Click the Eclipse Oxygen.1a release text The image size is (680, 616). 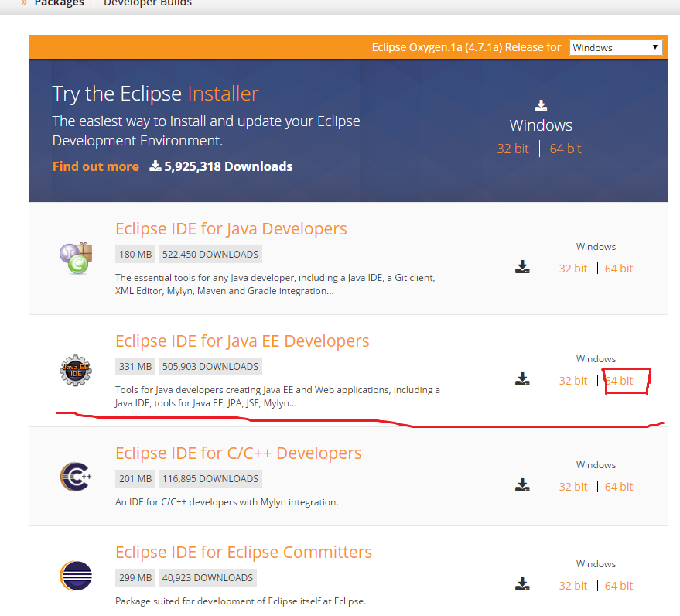tap(466, 47)
